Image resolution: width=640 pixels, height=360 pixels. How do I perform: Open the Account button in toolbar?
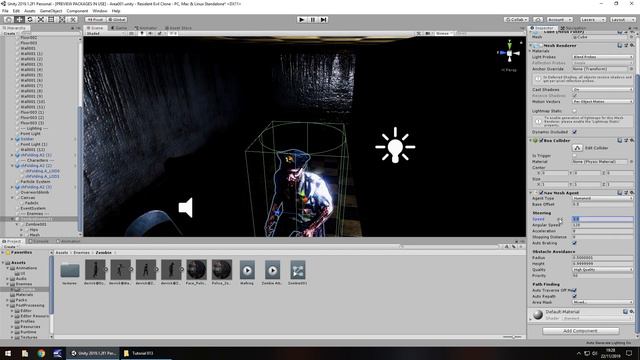tap(559, 20)
